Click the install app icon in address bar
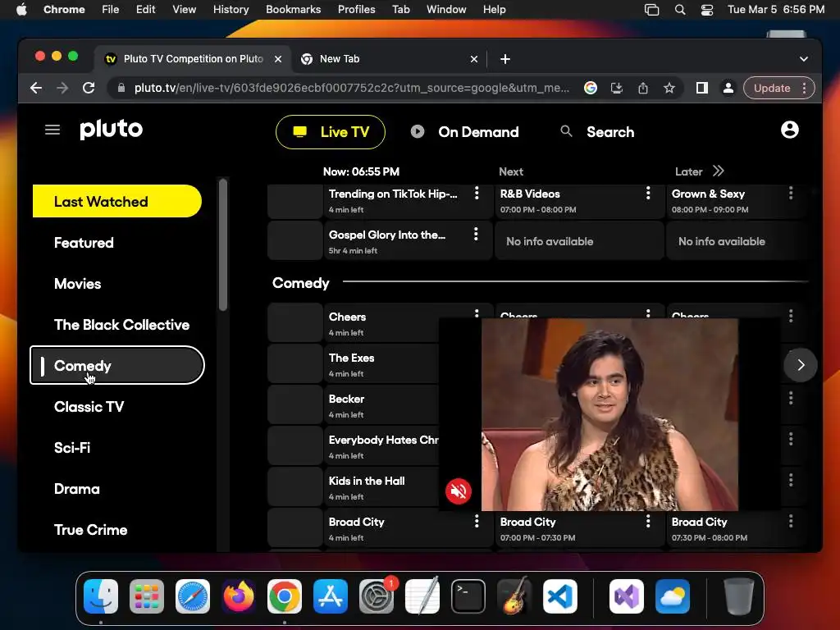Screen dimensions: 840x630 click(x=617, y=88)
